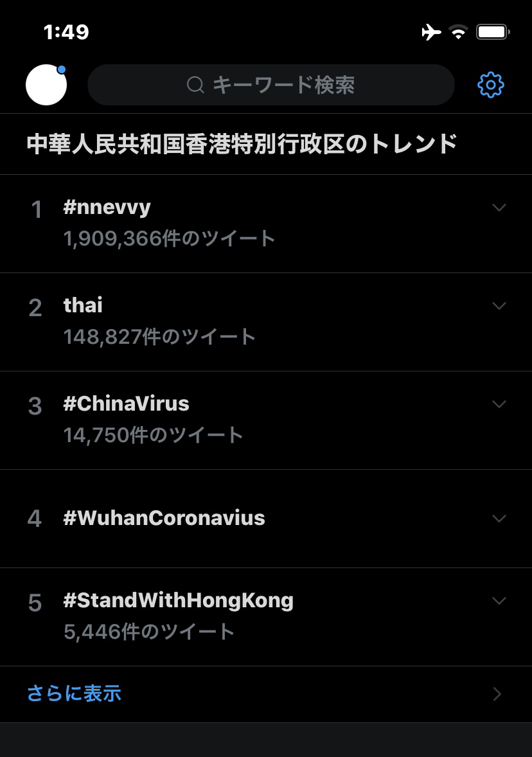532x757 pixels.
Task: Tap the blue notification dot on avatar
Action: click(61, 69)
